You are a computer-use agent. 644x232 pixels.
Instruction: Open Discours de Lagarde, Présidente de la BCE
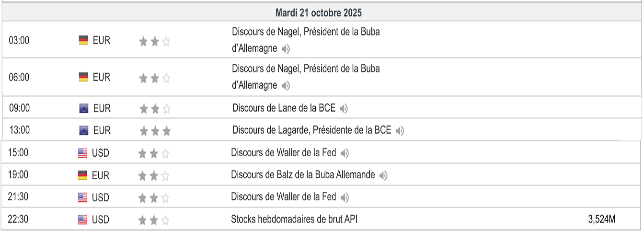click(x=311, y=130)
